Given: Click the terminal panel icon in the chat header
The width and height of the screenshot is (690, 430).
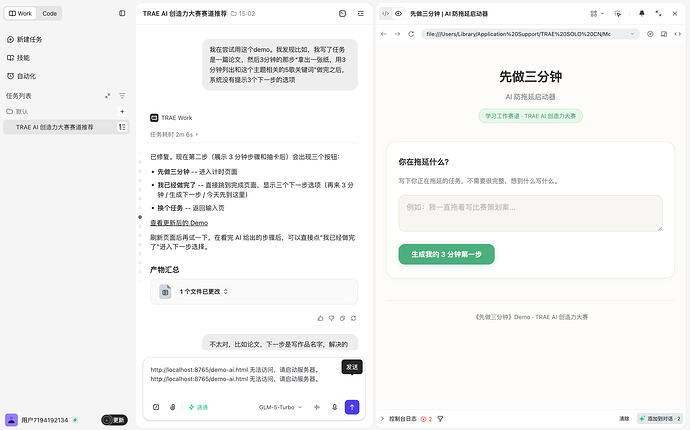Looking at the screenshot, I should pyautogui.click(x=342, y=14).
